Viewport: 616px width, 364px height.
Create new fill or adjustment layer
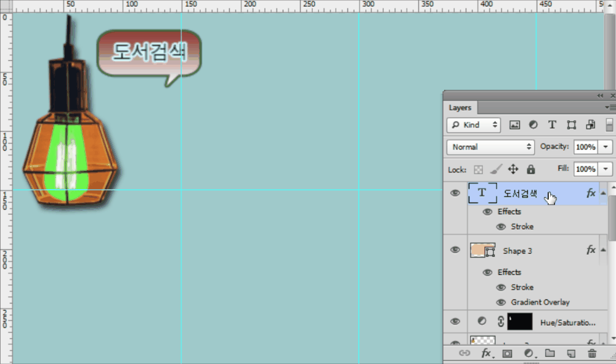[x=529, y=354]
